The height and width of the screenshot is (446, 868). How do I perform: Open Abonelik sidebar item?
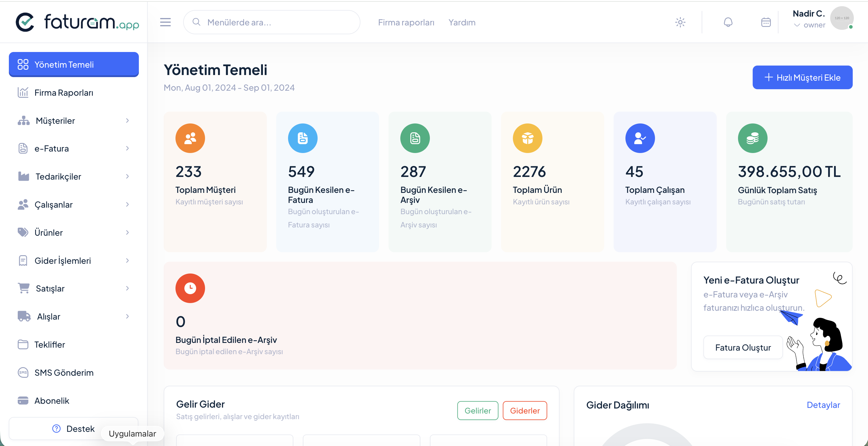click(x=74, y=400)
